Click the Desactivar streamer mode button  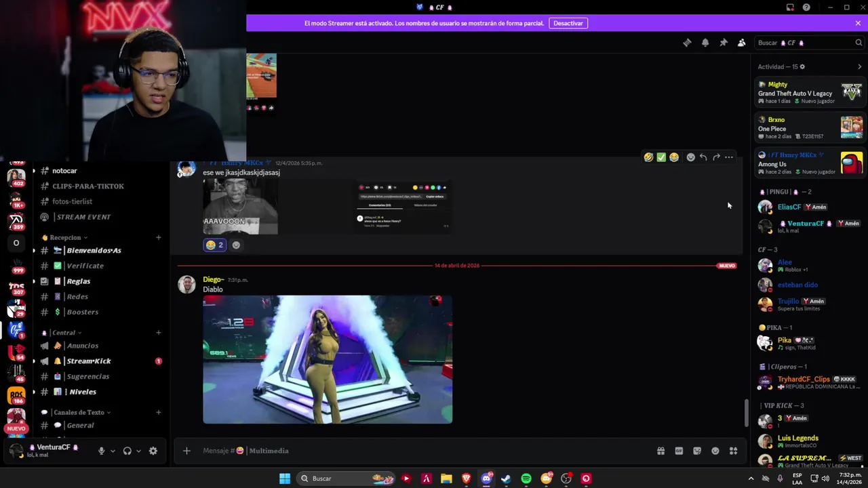[568, 23]
